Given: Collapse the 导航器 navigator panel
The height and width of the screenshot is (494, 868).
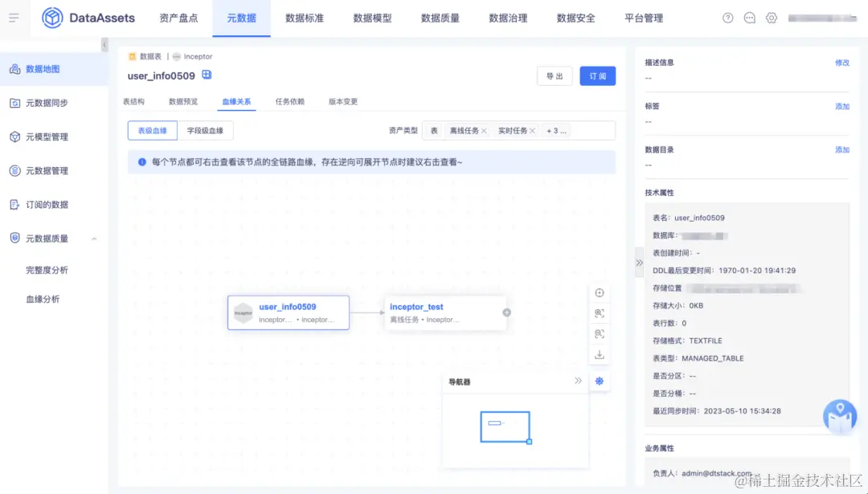Looking at the screenshot, I should [x=578, y=381].
